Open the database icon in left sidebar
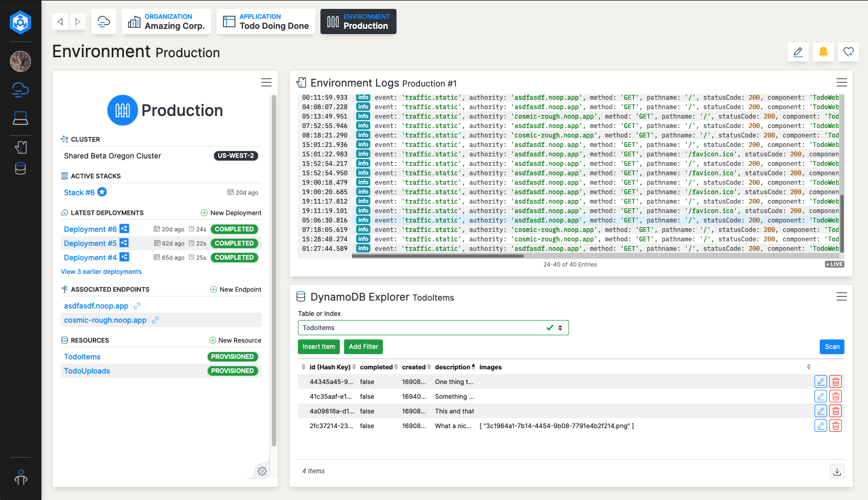The width and height of the screenshot is (868, 500). (20, 169)
